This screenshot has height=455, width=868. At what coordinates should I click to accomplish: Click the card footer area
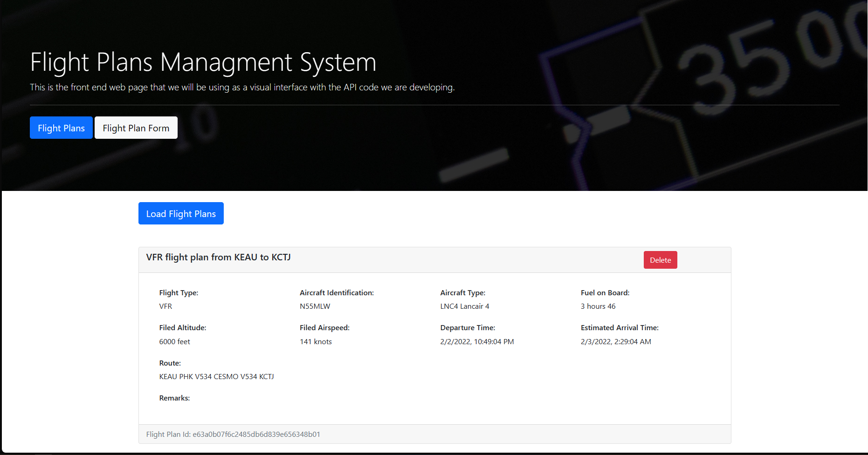point(434,434)
